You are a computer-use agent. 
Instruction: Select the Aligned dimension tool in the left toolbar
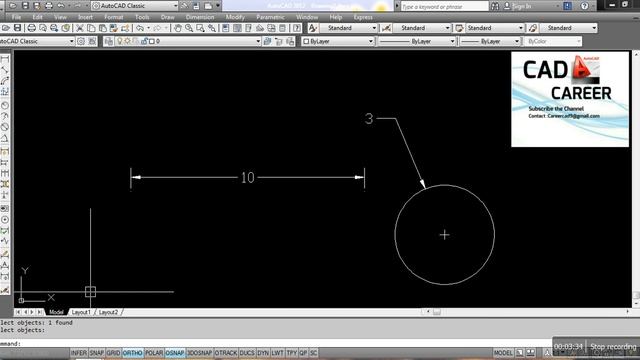[4, 70]
